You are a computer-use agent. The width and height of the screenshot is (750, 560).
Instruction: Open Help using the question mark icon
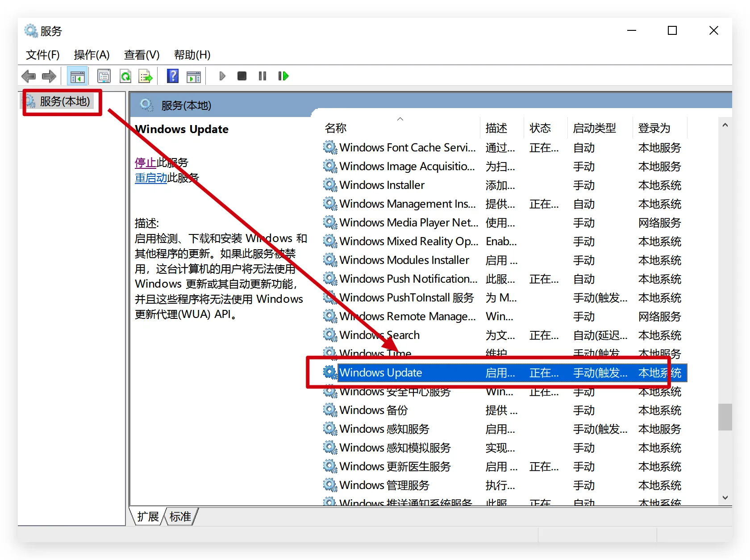point(172,76)
